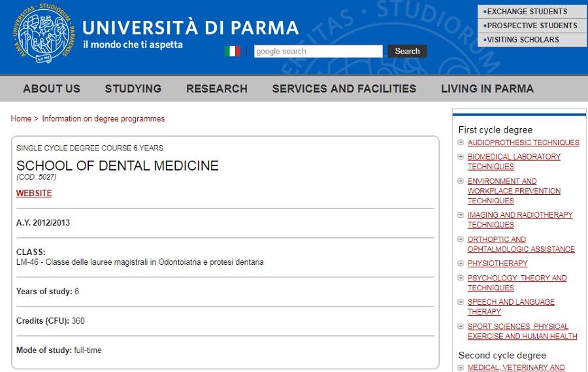The image size is (588, 372).
Task: Expand icon beside Orthoptic and Ophtalmologic Assistance
Action: (x=461, y=239)
